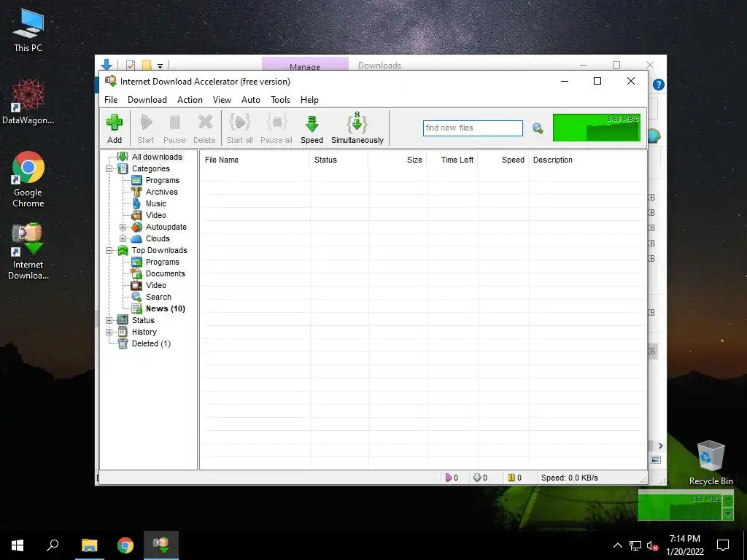The image size is (747, 560).
Task: Select the Clouds category
Action: 158,238
